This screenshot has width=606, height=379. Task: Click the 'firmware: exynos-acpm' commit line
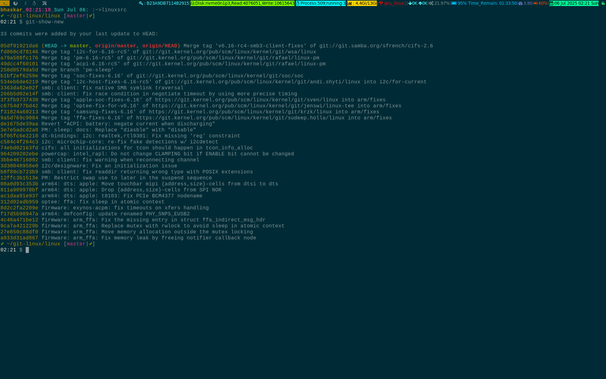[x=104, y=207]
